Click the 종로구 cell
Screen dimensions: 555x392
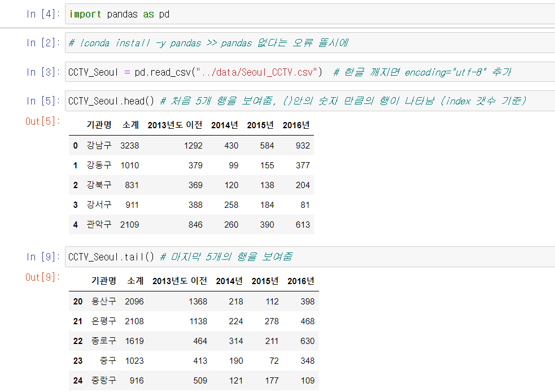coord(104,341)
